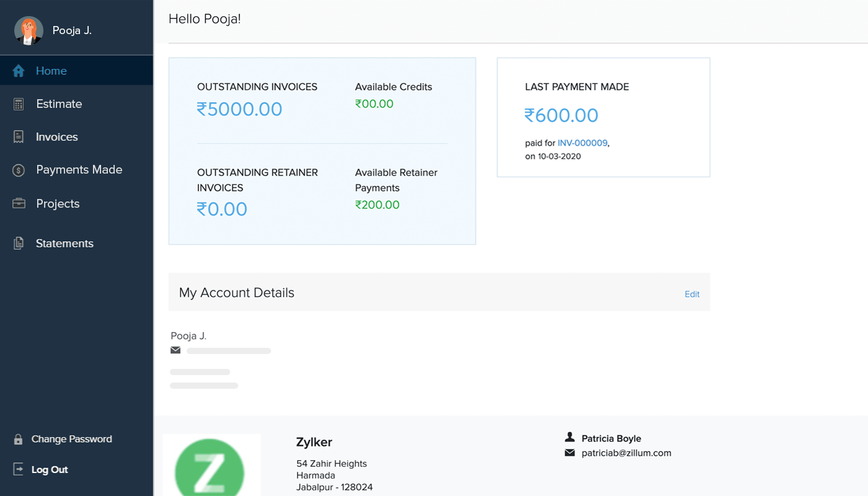Select the Log Out option
Image resolution: width=868 pixels, height=496 pixels.
50,469
